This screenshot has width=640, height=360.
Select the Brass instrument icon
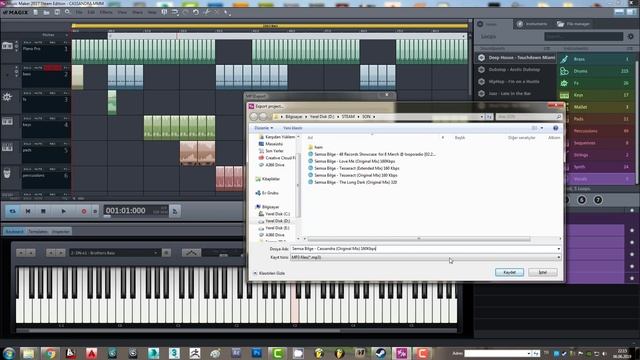coord(564,59)
